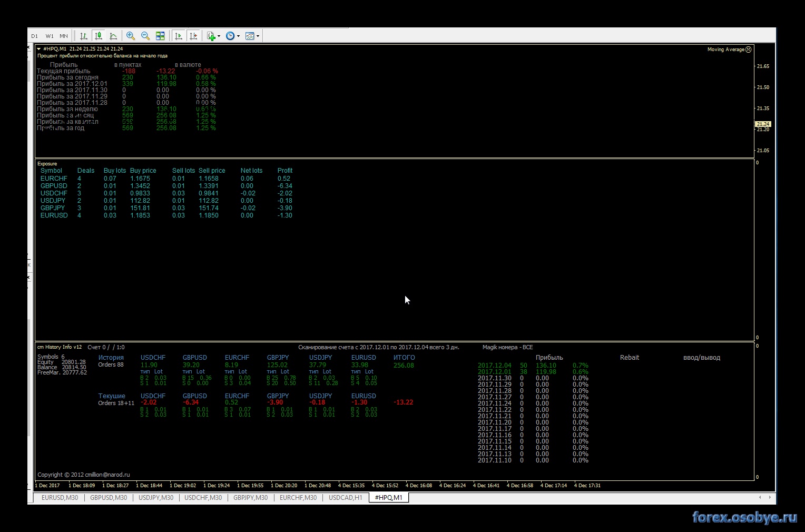Select the #HPQ,M1 chart tab

point(389,498)
